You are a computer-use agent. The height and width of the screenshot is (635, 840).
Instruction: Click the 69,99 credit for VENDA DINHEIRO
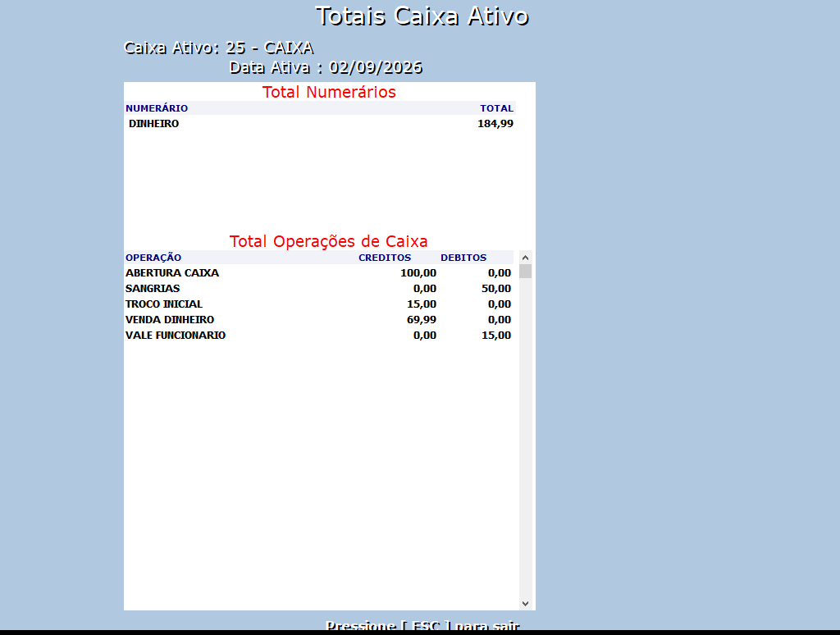[422, 320]
